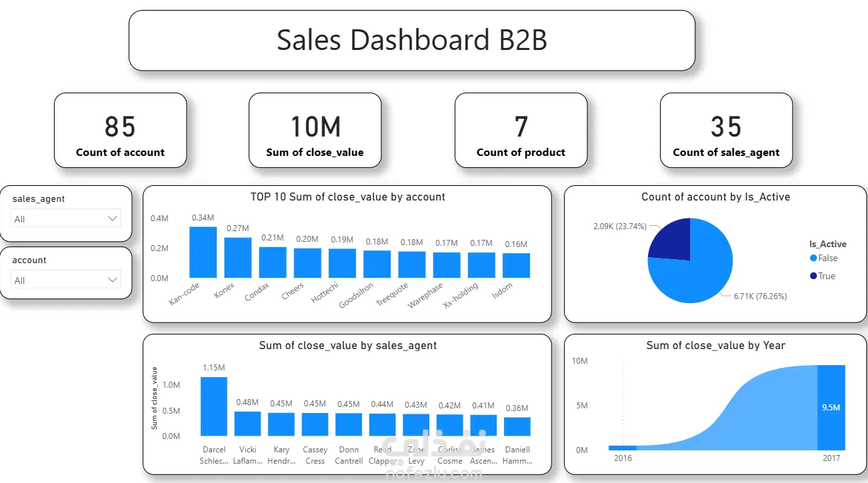Image resolution: width=868 pixels, height=483 pixels.
Task: Select the Xx-holding bar
Action: [481, 265]
